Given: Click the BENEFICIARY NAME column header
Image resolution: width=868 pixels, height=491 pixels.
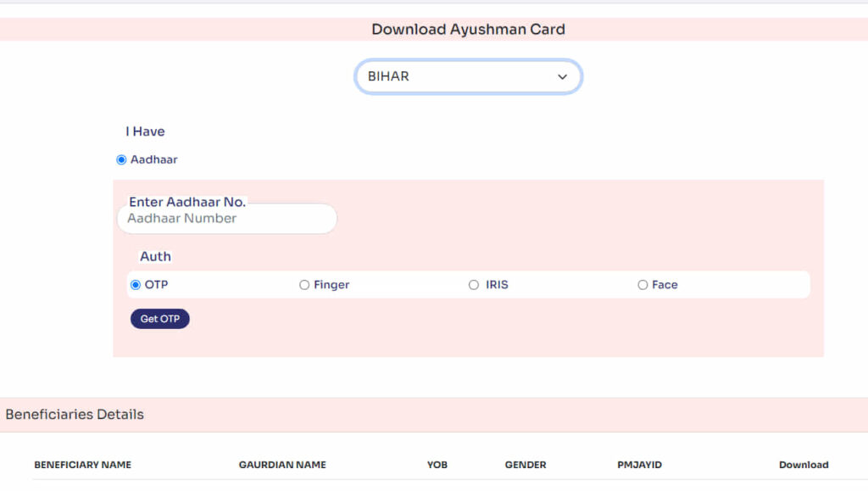Looking at the screenshot, I should point(82,465).
